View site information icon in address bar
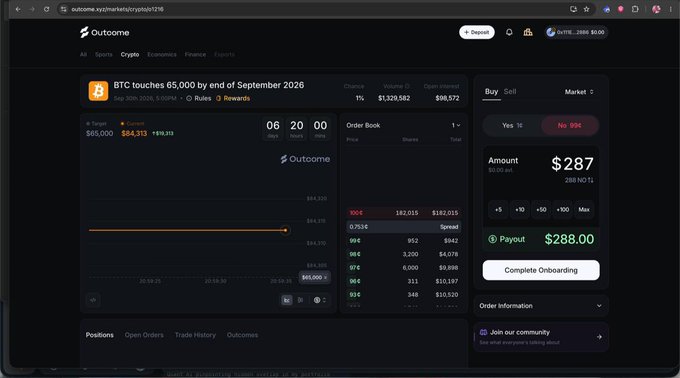The image size is (680, 378). [x=64, y=9]
